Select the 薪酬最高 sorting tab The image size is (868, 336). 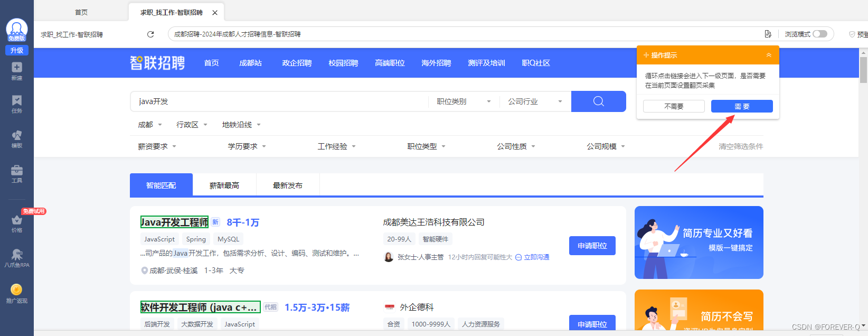pyautogui.click(x=224, y=185)
